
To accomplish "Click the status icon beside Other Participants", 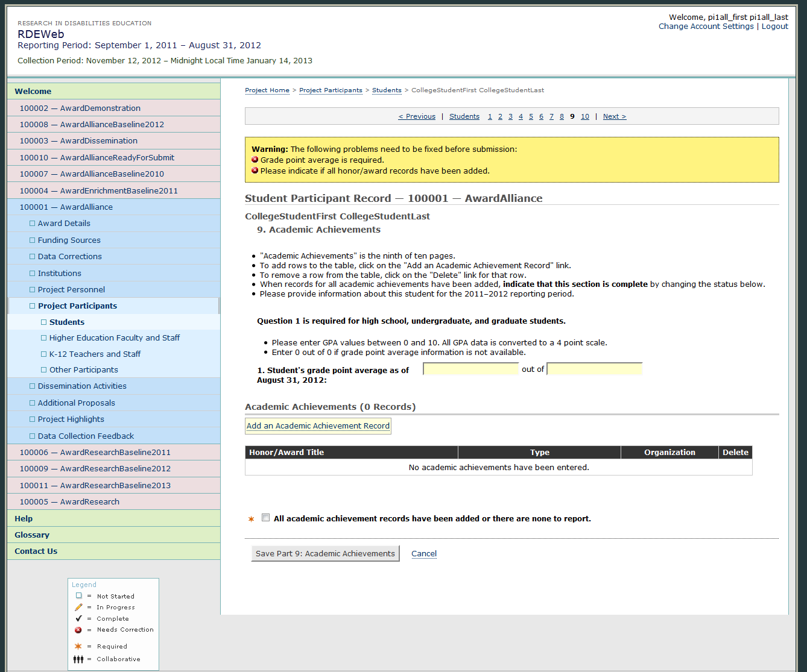I will 44,370.
